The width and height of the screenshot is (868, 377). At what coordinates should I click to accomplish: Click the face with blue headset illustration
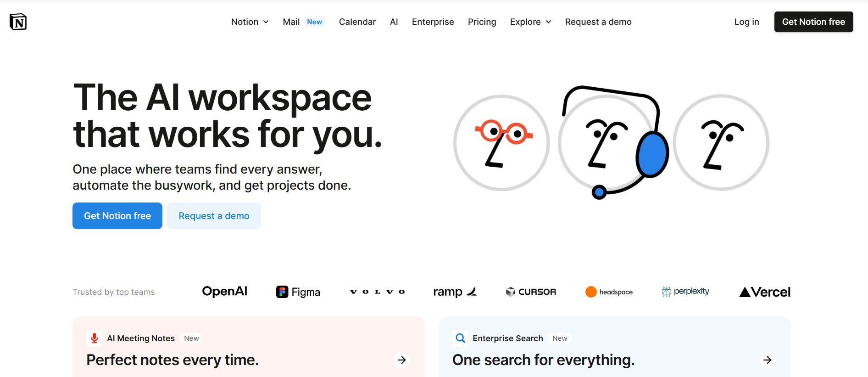click(612, 143)
